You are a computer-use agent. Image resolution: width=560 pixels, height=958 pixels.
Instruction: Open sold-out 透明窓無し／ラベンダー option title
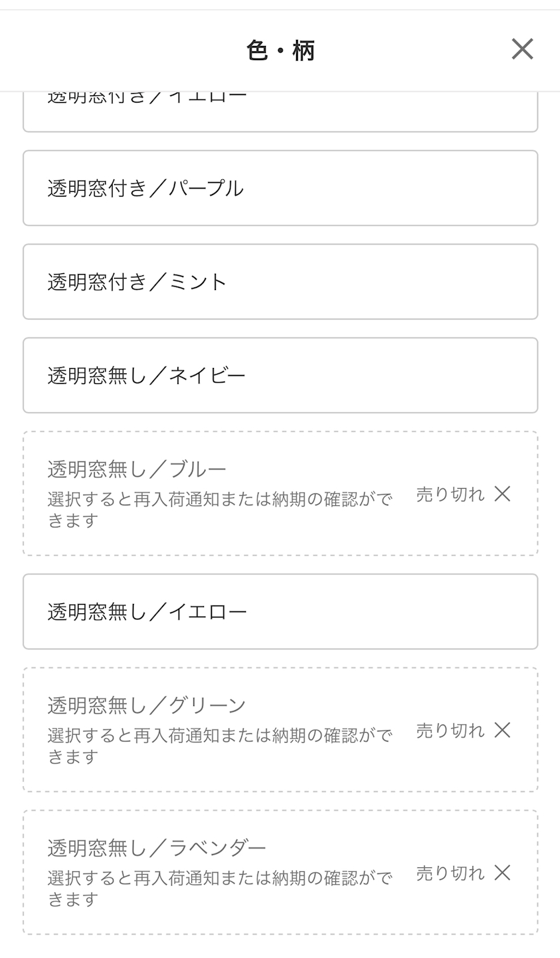pyautogui.click(x=157, y=848)
